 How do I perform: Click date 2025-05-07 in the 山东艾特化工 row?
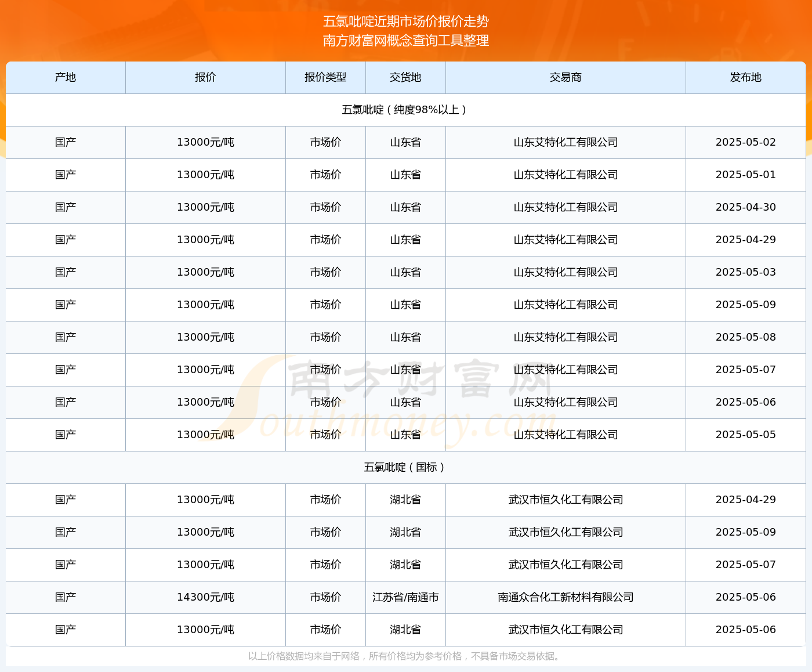745,370
